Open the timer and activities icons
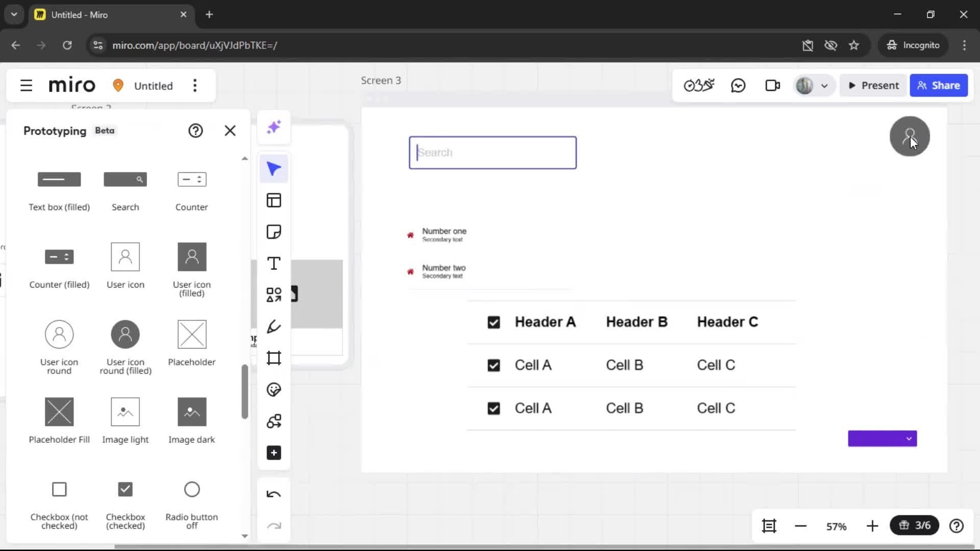 click(699, 86)
